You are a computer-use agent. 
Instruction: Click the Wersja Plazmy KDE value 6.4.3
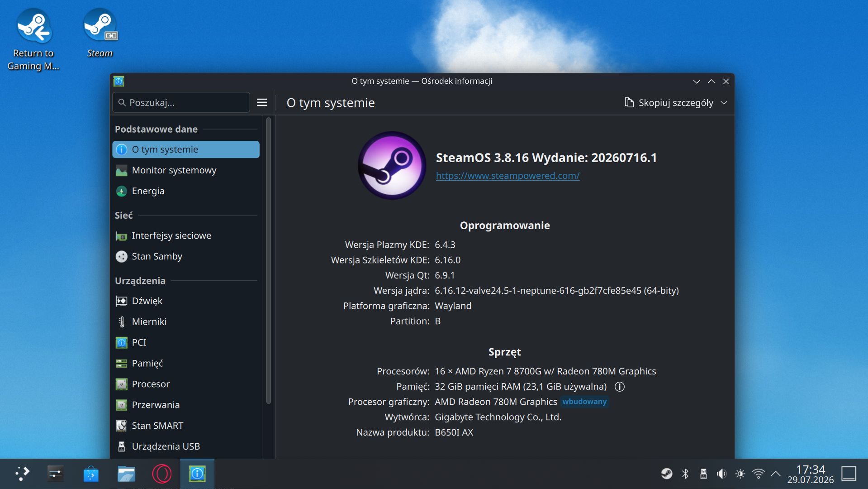click(445, 245)
